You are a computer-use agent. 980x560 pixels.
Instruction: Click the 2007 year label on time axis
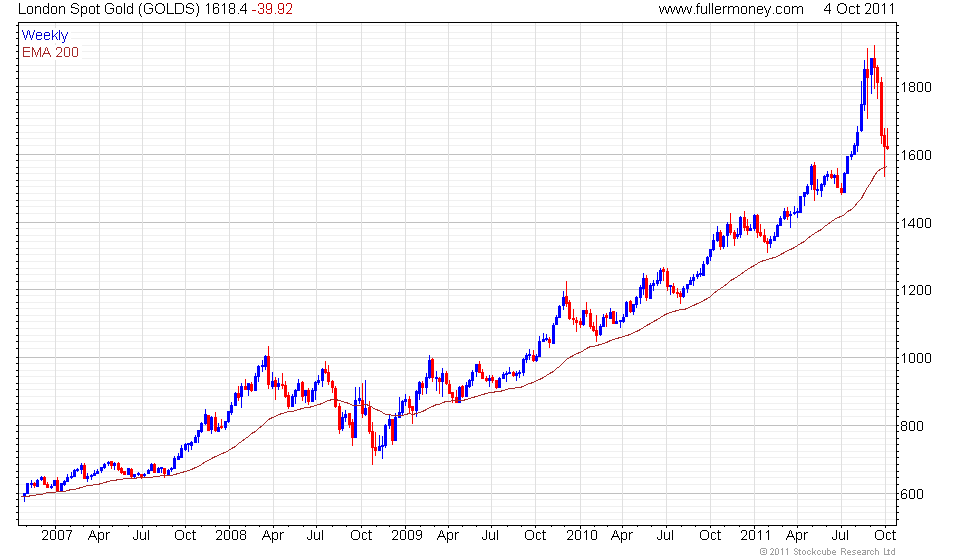[x=56, y=536]
